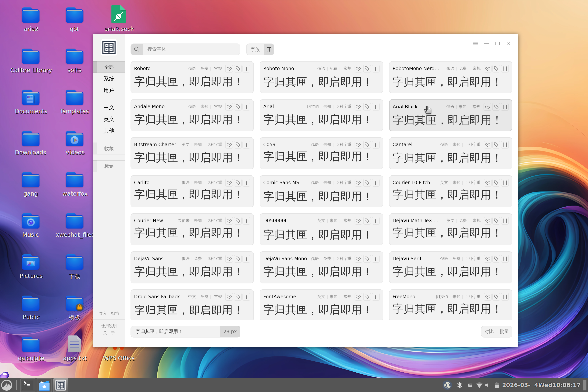The width and height of the screenshot is (588, 392).
Task: Toggle the 字族 switch to off
Action: [x=269, y=49]
